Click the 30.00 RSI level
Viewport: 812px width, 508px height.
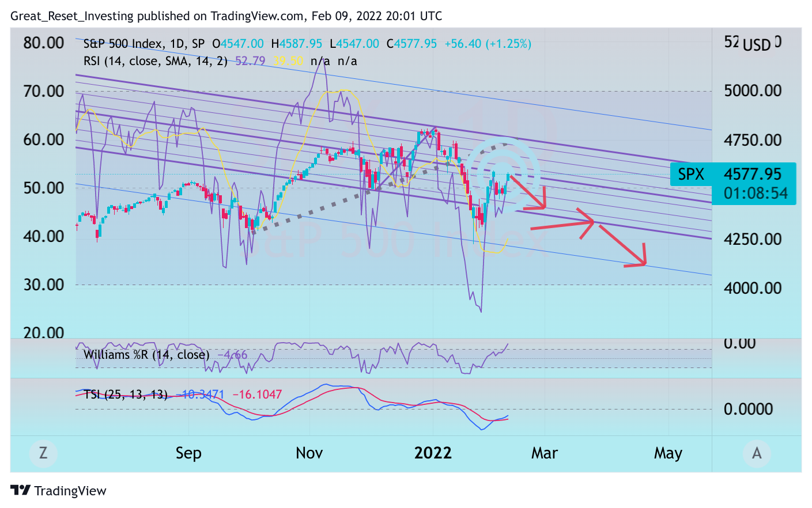(x=44, y=285)
